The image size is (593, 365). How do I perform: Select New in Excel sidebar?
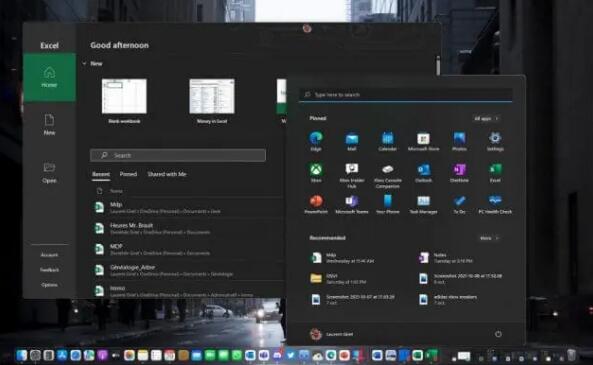(x=50, y=125)
